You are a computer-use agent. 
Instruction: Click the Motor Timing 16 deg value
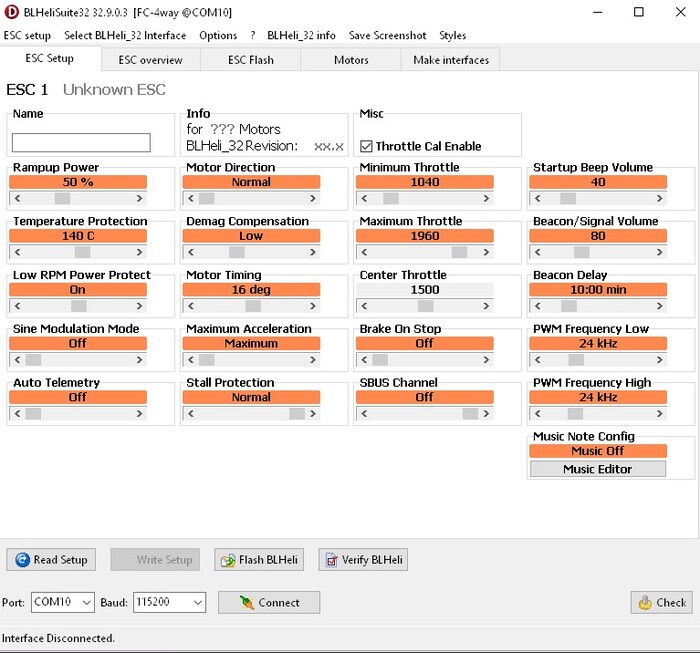point(251,290)
